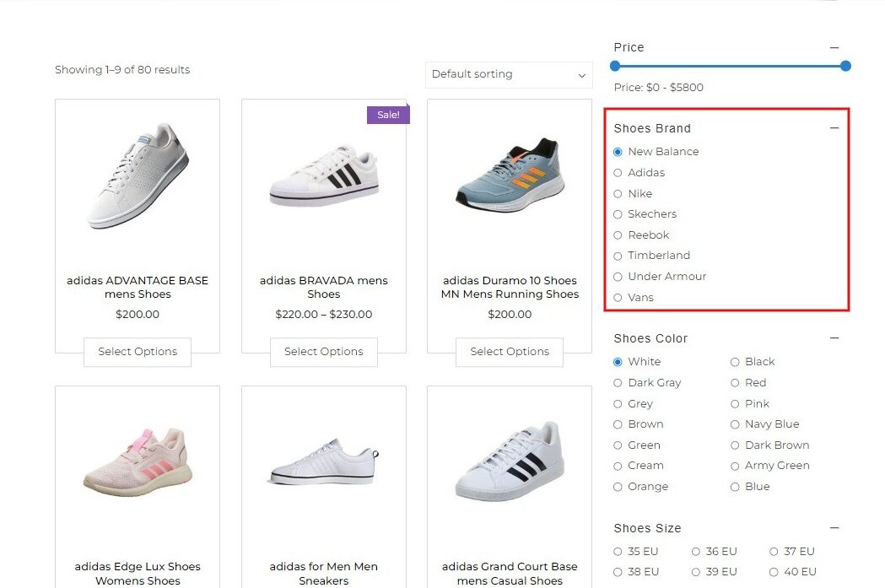This screenshot has height=588, width=885.
Task: Filter by Blue shoe color
Action: 734,487
